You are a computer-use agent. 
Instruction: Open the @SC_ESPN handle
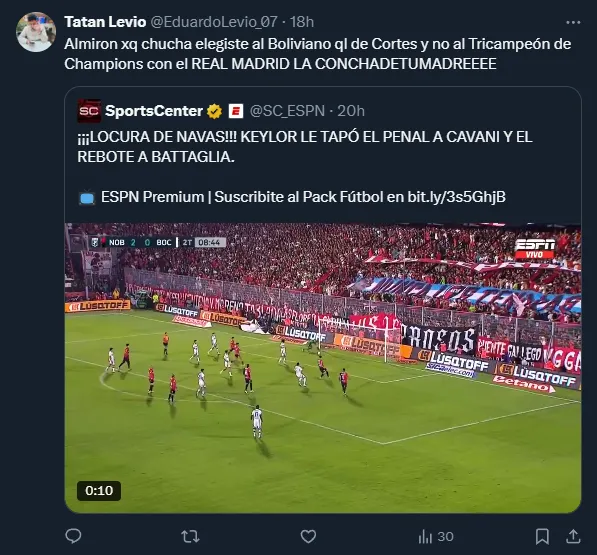pos(287,111)
